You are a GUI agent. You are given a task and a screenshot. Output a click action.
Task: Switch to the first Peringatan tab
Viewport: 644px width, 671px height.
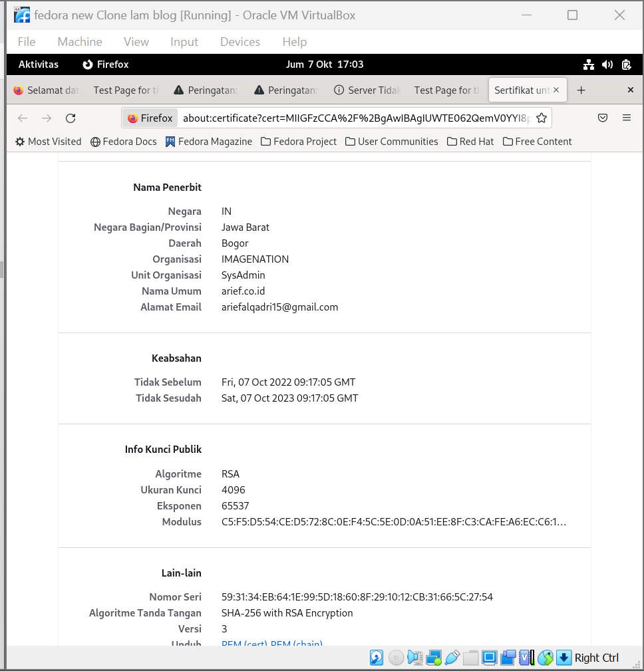[206, 90]
